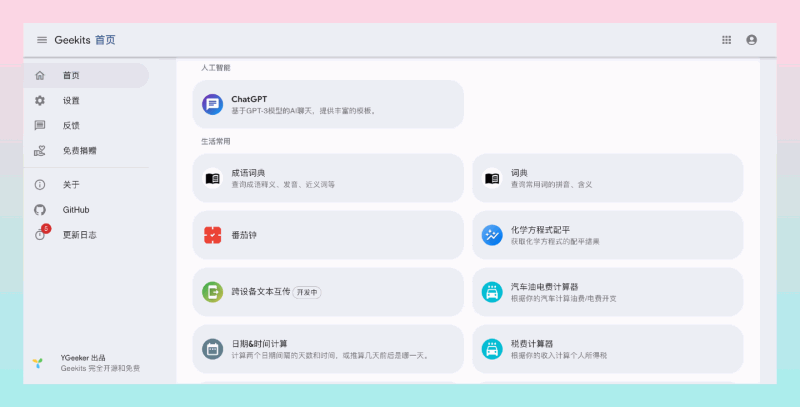Click the free donation hand icon
The width and height of the screenshot is (800, 407).
pyautogui.click(x=40, y=150)
